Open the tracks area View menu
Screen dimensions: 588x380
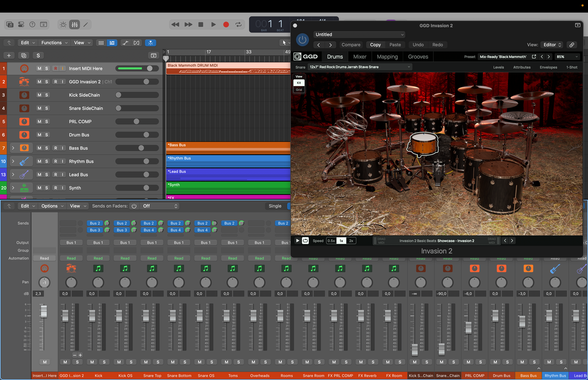click(x=82, y=43)
